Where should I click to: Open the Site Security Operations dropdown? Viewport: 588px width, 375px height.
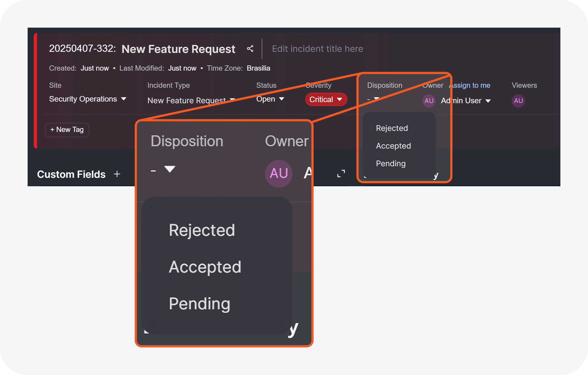pos(88,99)
